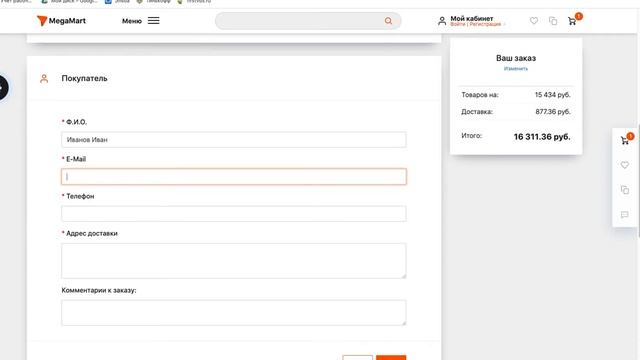This screenshot has height=360, width=640.
Task: Click the total 16 311.36 руб.
Action: click(x=542, y=137)
